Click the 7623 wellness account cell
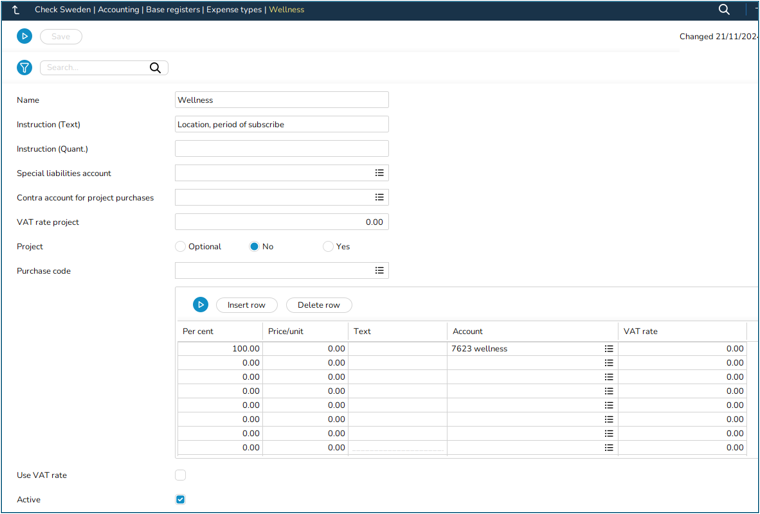 click(x=532, y=349)
